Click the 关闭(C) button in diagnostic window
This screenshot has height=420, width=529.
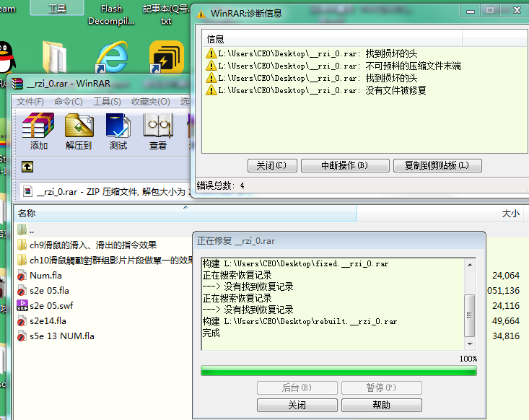(272, 166)
